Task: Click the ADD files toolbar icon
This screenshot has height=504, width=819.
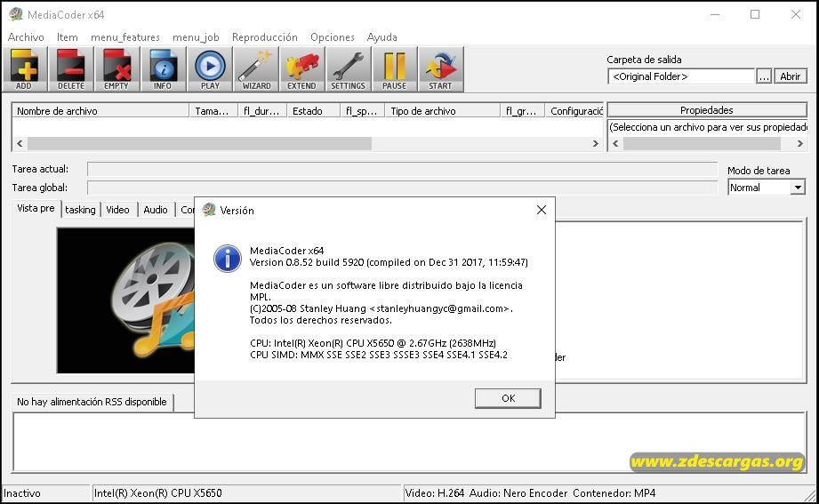Action: 25,69
